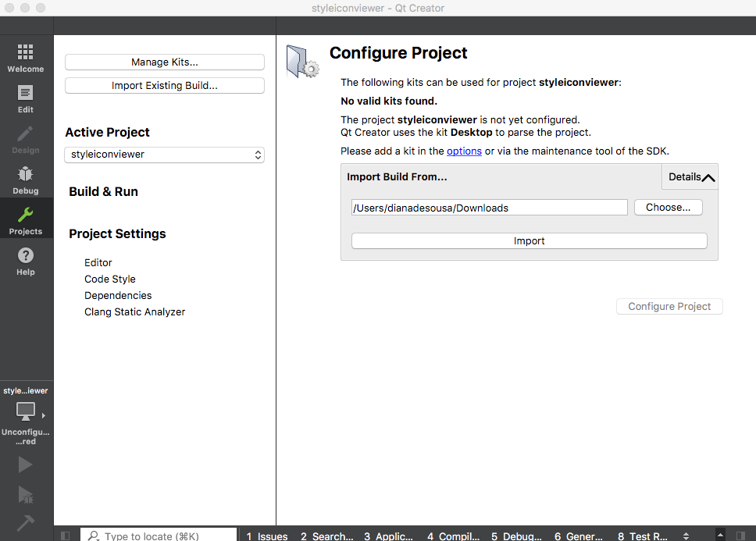Toggle the left sidebar visibility
Viewport: 756px width, 541px height.
click(x=66, y=536)
